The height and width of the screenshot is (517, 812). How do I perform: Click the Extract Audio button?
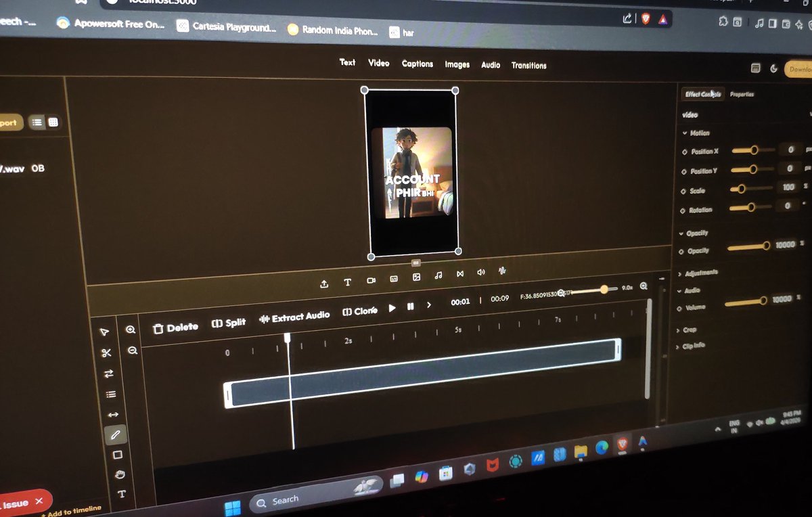(x=294, y=317)
